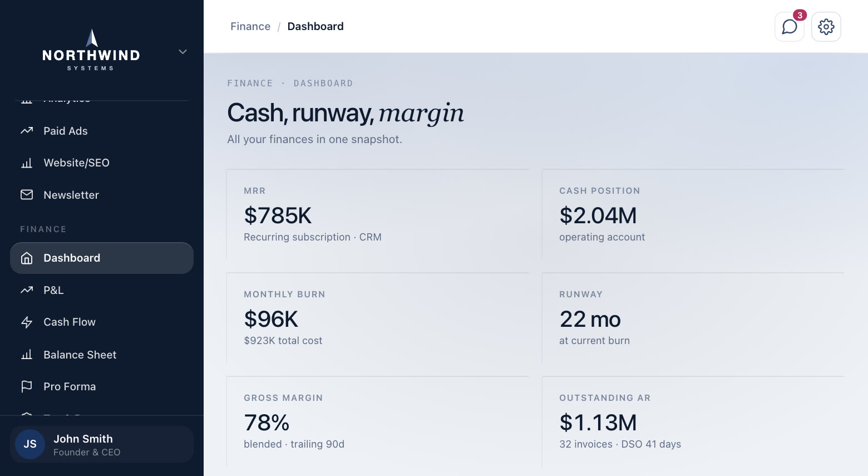The image size is (868, 476).
Task: Click the Pro Forma flag icon
Action: (27, 386)
